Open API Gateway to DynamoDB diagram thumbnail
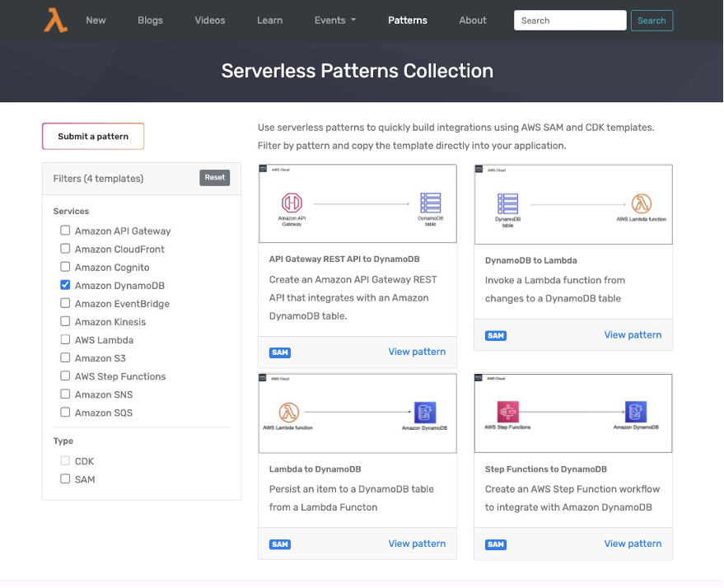The width and height of the screenshot is (724, 588). (x=357, y=203)
